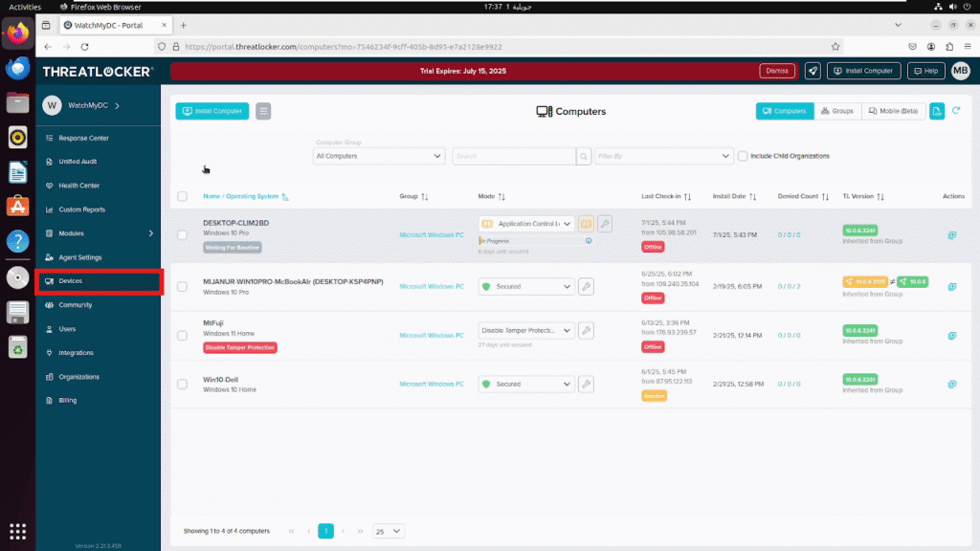This screenshot has width=980, height=551.
Task: Open Unified Audit page
Action: pos(78,162)
